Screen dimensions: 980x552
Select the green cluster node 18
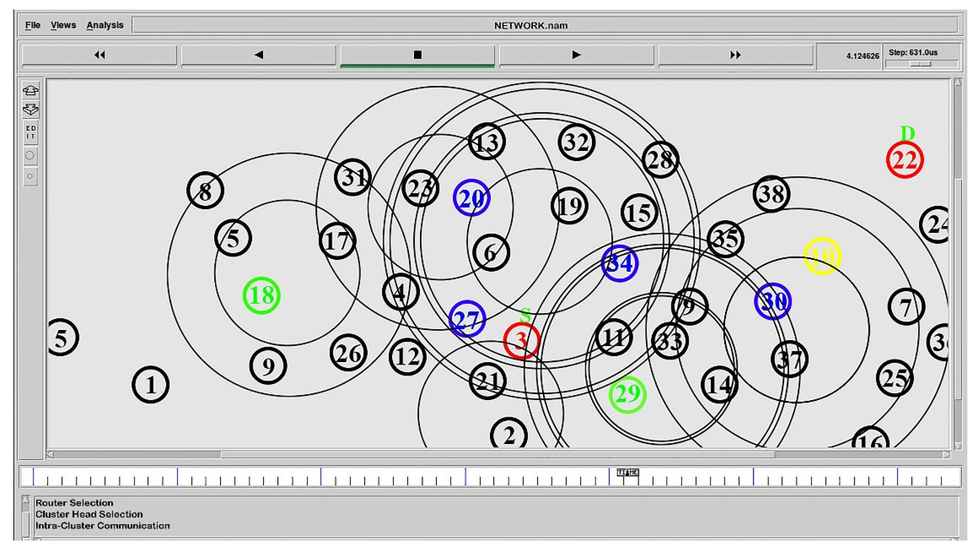[x=262, y=295]
